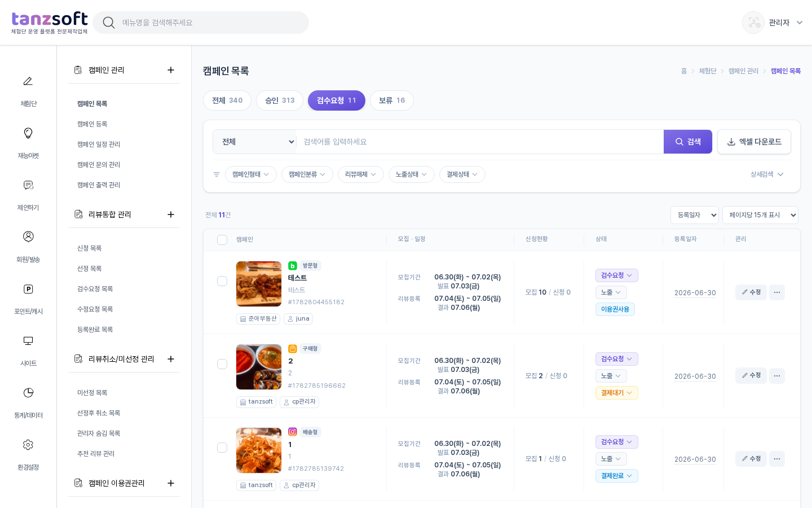This screenshot has width=812, height=508.
Task: Click the filter lines icon beside 캠페인형태
Action: (217, 174)
